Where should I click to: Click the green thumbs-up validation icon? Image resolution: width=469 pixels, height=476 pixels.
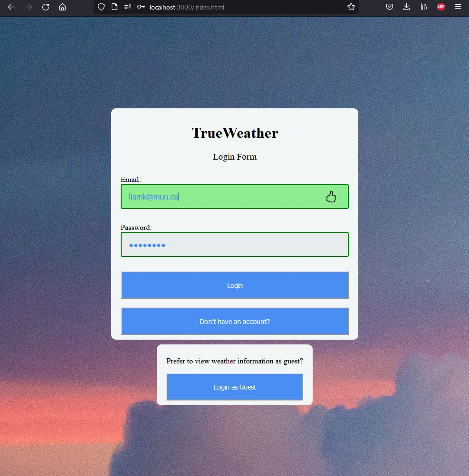click(331, 196)
